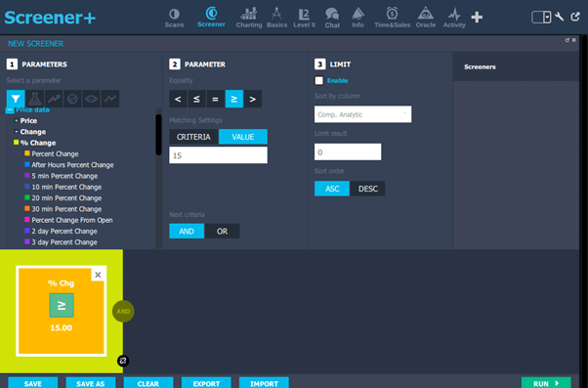
Task: Expand the Price tree node
Action: 17,121
